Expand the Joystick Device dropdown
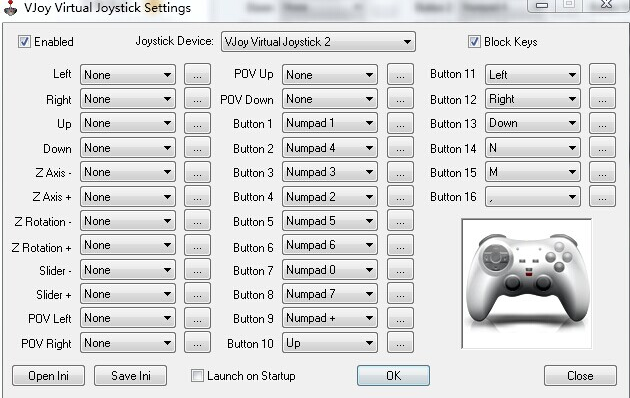630x398 pixels. coord(318,42)
